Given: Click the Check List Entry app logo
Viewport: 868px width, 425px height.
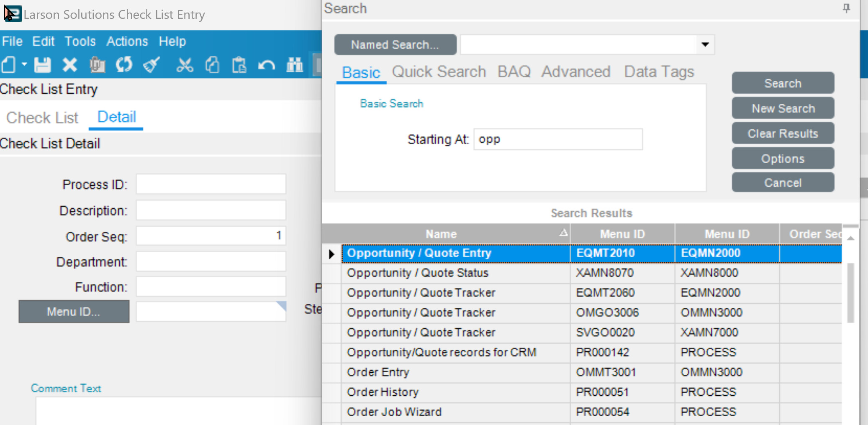Looking at the screenshot, I should [12, 14].
